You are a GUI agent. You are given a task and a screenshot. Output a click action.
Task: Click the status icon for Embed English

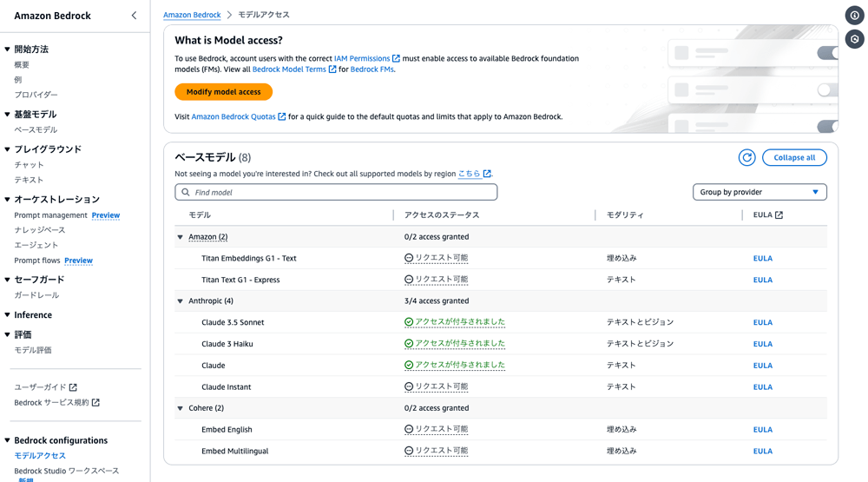click(x=409, y=429)
